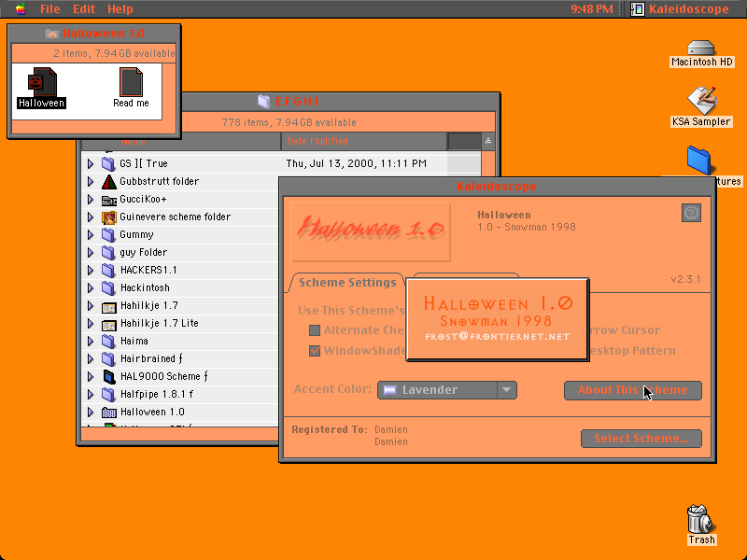Expand the Hackintosh folder row

coord(91,288)
